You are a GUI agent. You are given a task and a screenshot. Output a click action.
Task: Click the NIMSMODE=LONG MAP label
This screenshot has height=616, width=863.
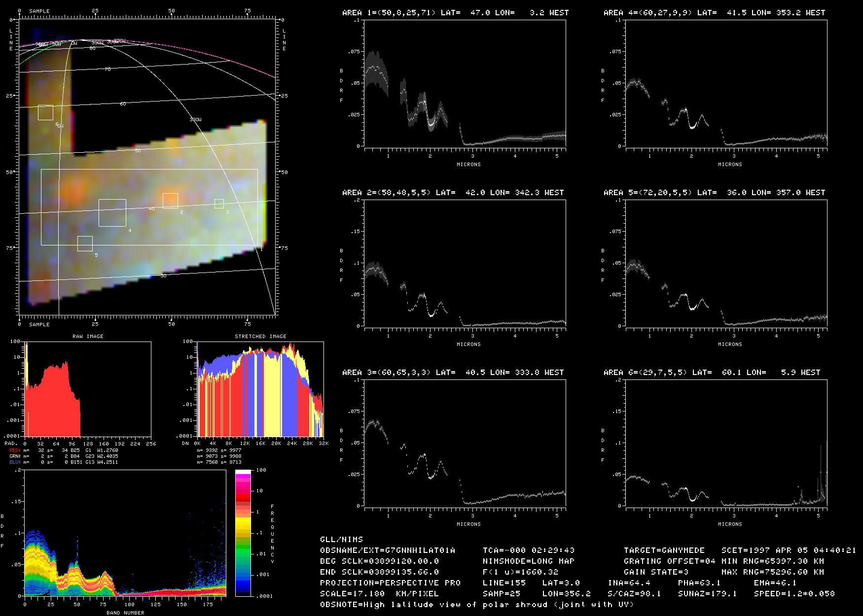click(528, 561)
